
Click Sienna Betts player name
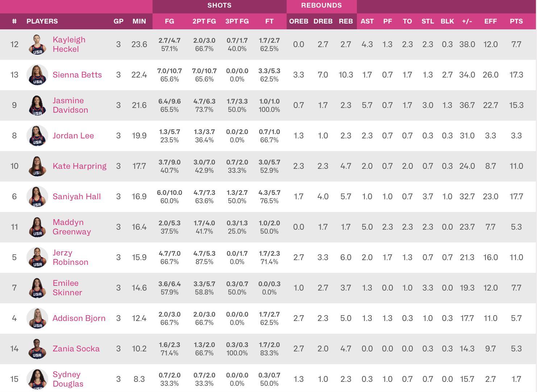pyautogui.click(x=77, y=75)
